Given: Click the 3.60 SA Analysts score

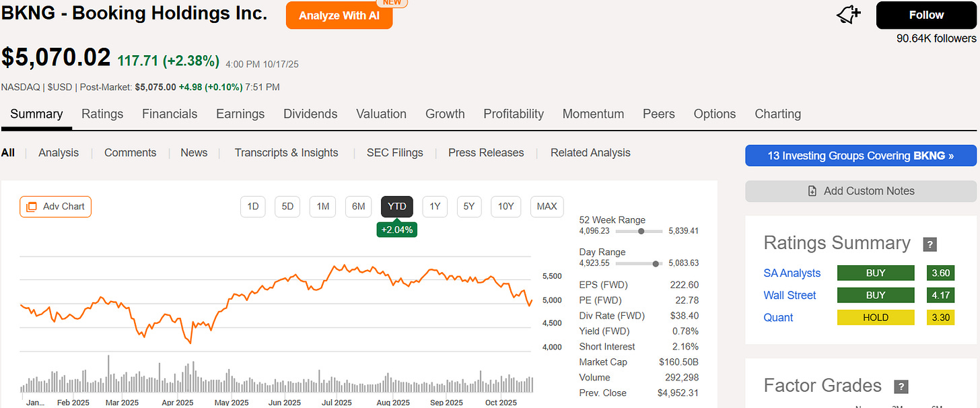Looking at the screenshot, I should [941, 273].
